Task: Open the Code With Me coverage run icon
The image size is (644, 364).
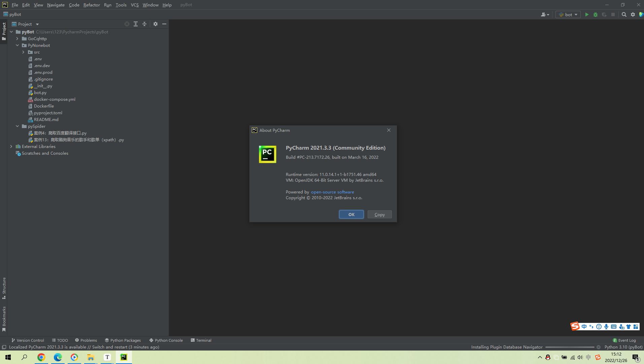Action: 604,14
